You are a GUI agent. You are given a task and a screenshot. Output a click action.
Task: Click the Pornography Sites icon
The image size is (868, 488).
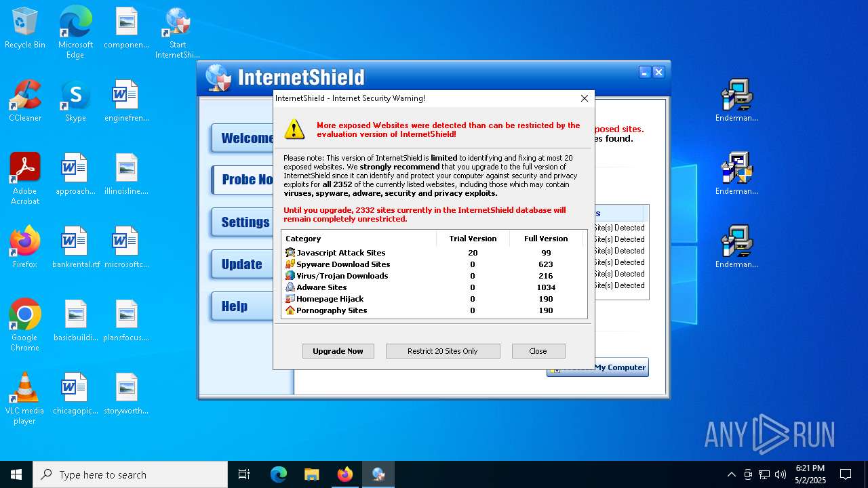[x=290, y=310]
